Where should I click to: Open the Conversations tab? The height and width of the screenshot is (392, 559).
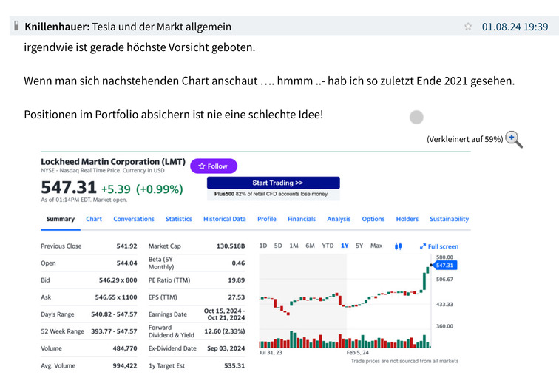pyautogui.click(x=134, y=219)
